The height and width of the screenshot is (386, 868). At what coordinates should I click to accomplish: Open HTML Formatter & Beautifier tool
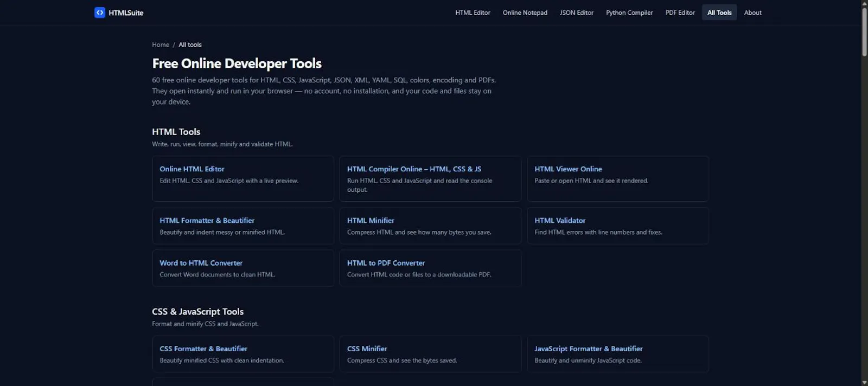(x=243, y=226)
